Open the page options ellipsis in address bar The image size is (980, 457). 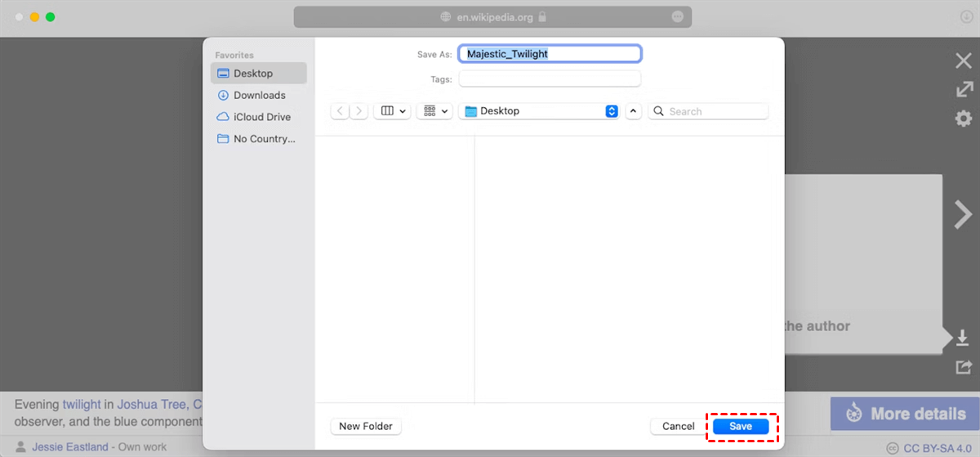[x=677, y=16]
